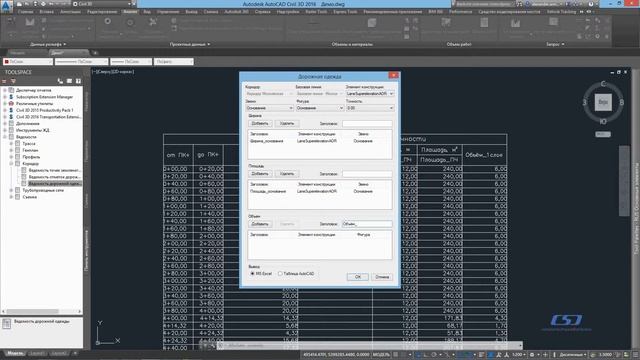This screenshot has height=360, width=640.
Task: Toggle МОДЕЛЬ space button in status bar
Action: pos(381,355)
